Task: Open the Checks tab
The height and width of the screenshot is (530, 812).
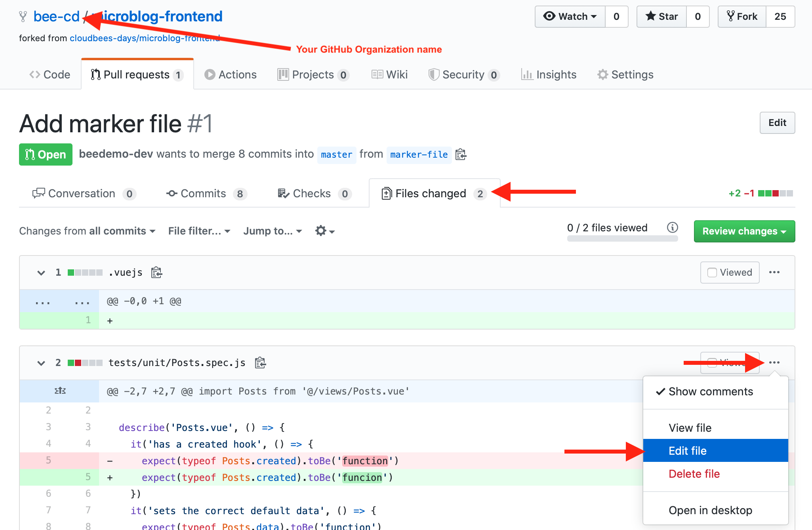Action: coord(315,193)
